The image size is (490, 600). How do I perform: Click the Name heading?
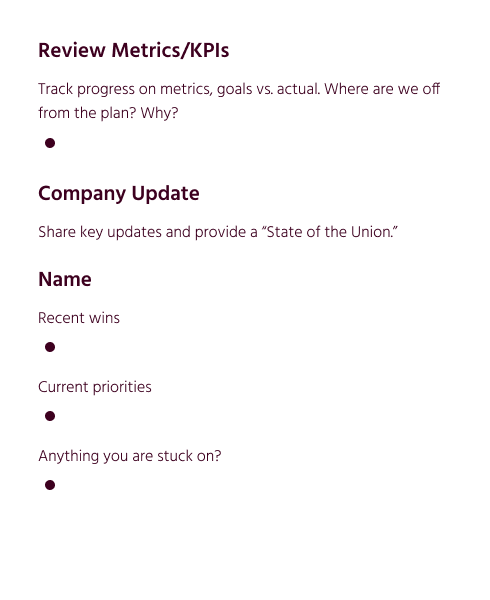point(65,279)
